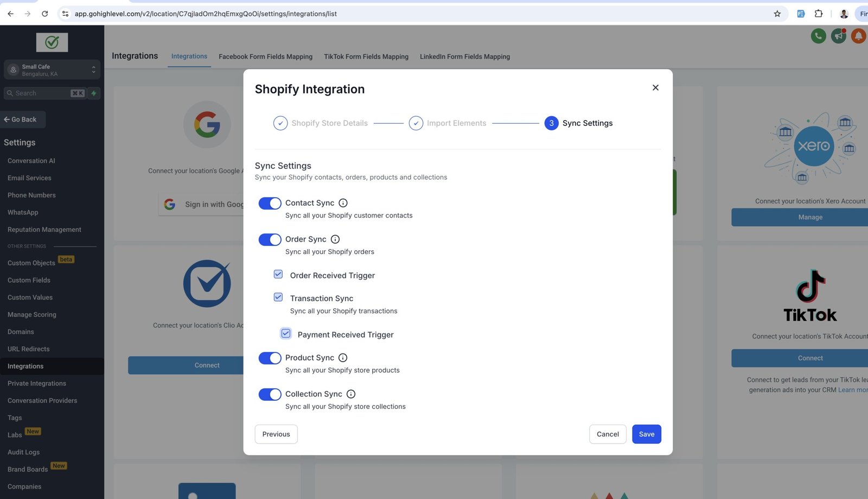Switch to Facebook Form Fields Mapping tab
The height and width of the screenshot is (499, 868).
point(265,56)
